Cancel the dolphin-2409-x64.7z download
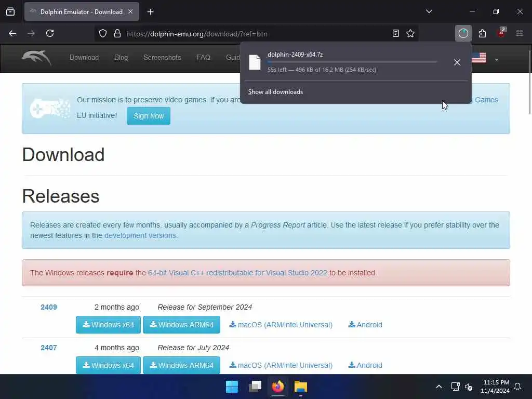532x399 pixels. 457,62
